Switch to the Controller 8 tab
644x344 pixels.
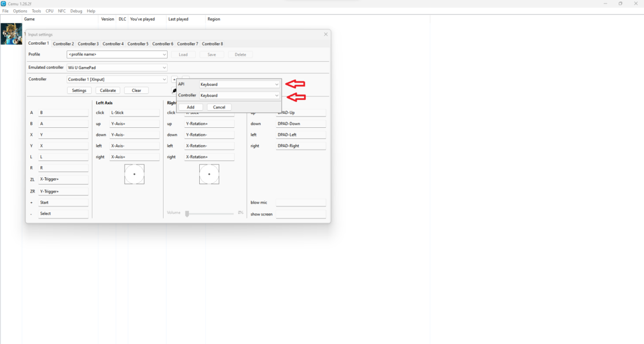(x=212, y=44)
